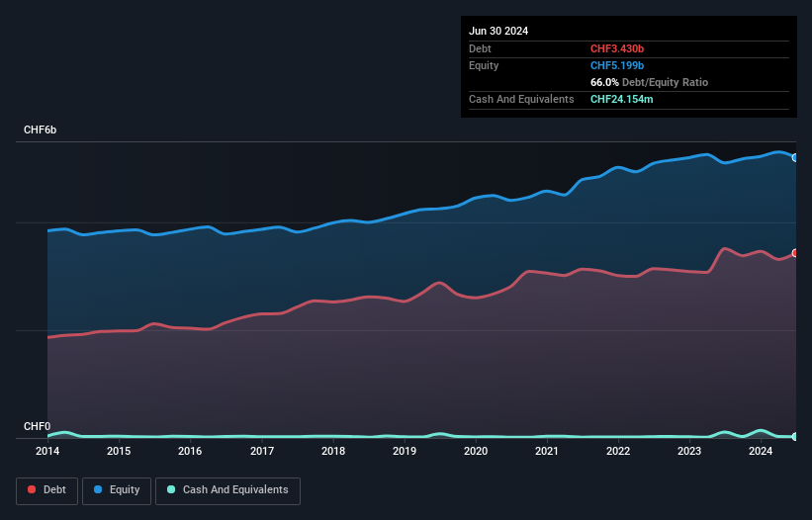The image size is (812, 520).
Task: Click the 2017 axis label
Action: pos(262,451)
